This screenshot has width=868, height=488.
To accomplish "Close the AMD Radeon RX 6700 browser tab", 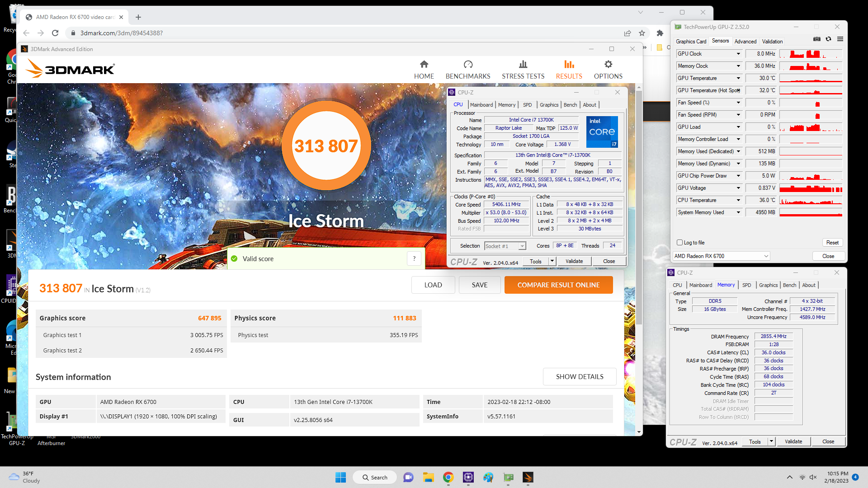I will pos(121,17).
